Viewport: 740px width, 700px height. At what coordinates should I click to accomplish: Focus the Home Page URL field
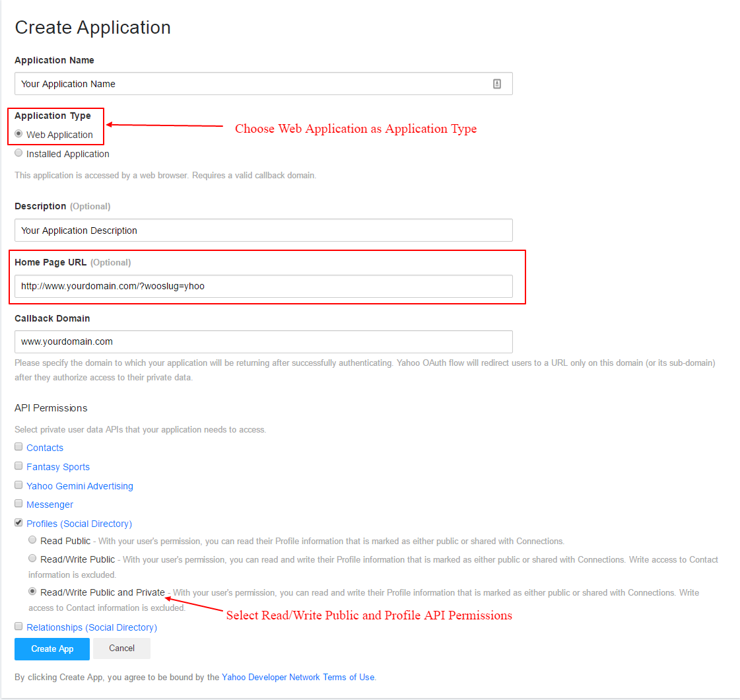click(x=263, y=287)
